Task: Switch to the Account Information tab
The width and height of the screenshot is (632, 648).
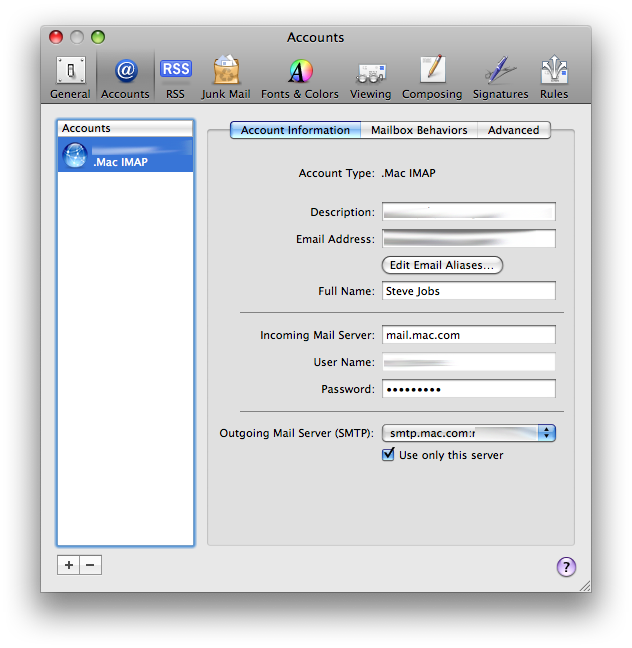Action: 295,130
